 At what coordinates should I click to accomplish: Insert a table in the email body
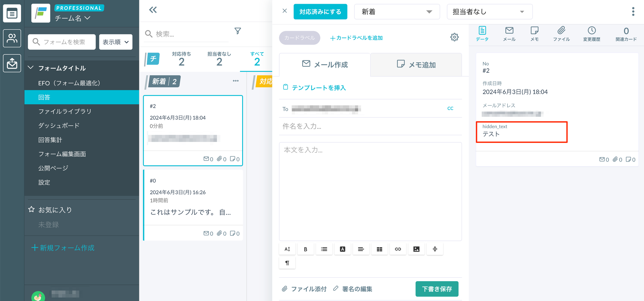(380, 249)
